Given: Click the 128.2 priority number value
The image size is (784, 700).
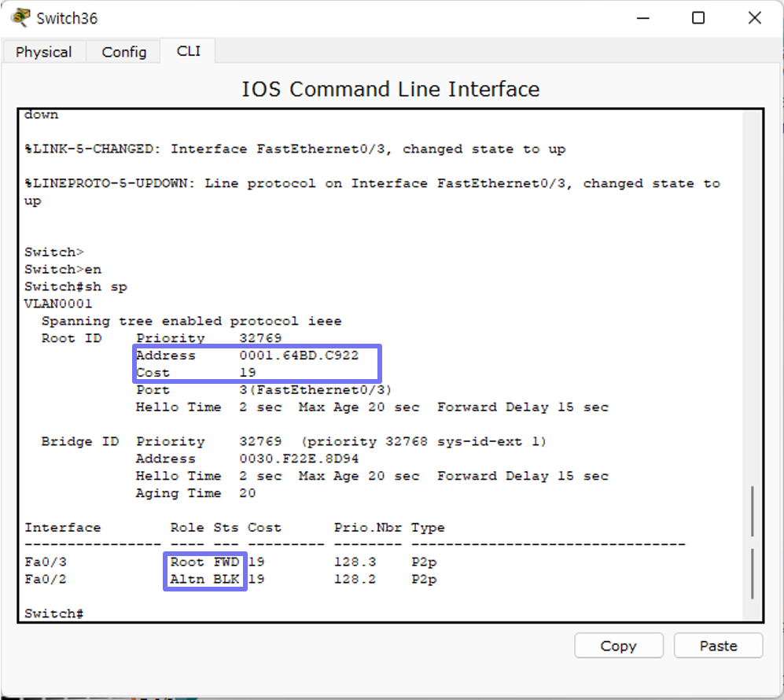Looking at the screenshot, I should 355,579.
